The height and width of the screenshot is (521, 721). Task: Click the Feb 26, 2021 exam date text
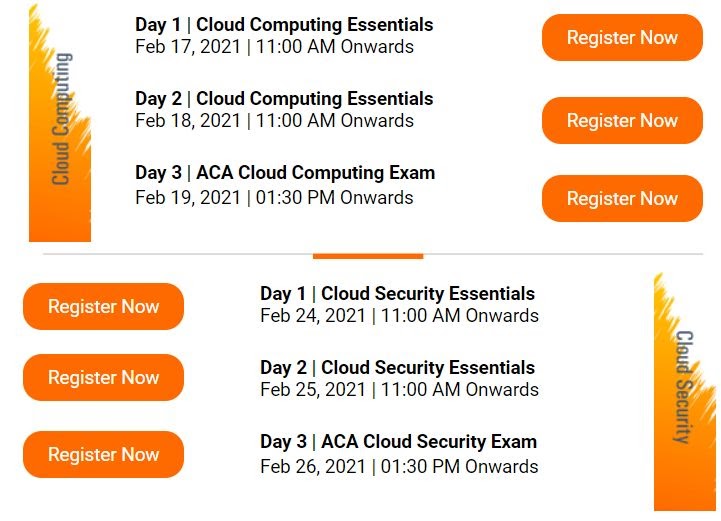pos(313,467)
